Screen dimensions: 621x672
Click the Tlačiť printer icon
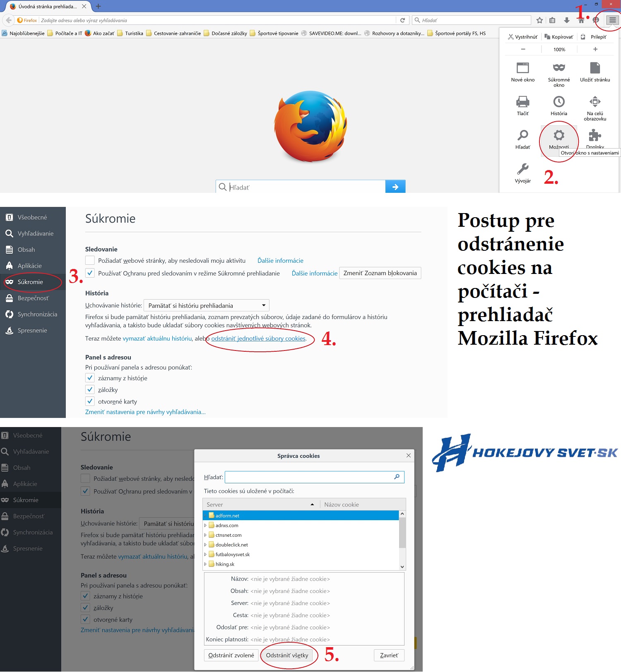522,102
